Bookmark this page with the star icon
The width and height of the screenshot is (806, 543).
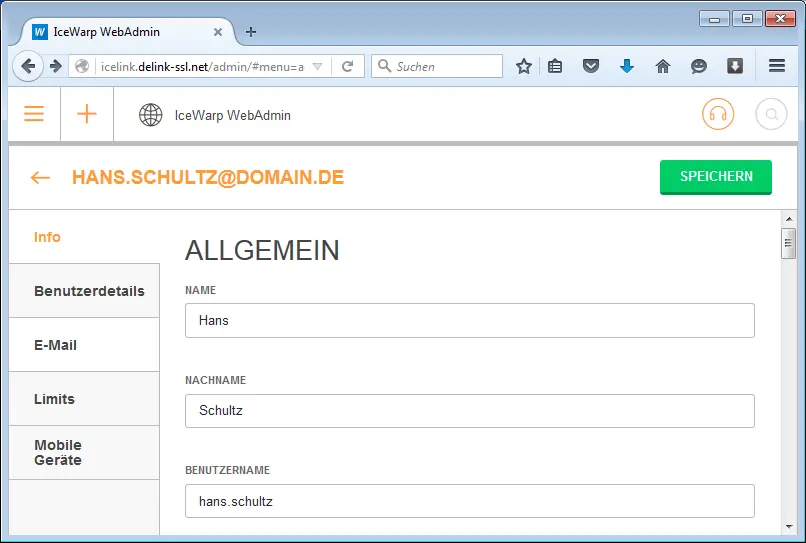524,66
